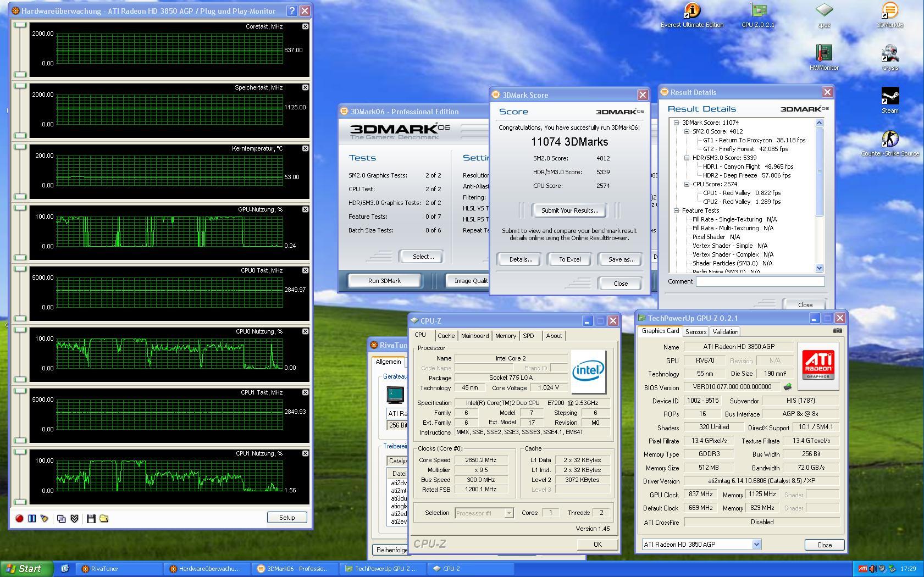Select the GPU-Z.0.2.1 desktop icon
Screen dimensions: 924x577
tap(758, 15)
